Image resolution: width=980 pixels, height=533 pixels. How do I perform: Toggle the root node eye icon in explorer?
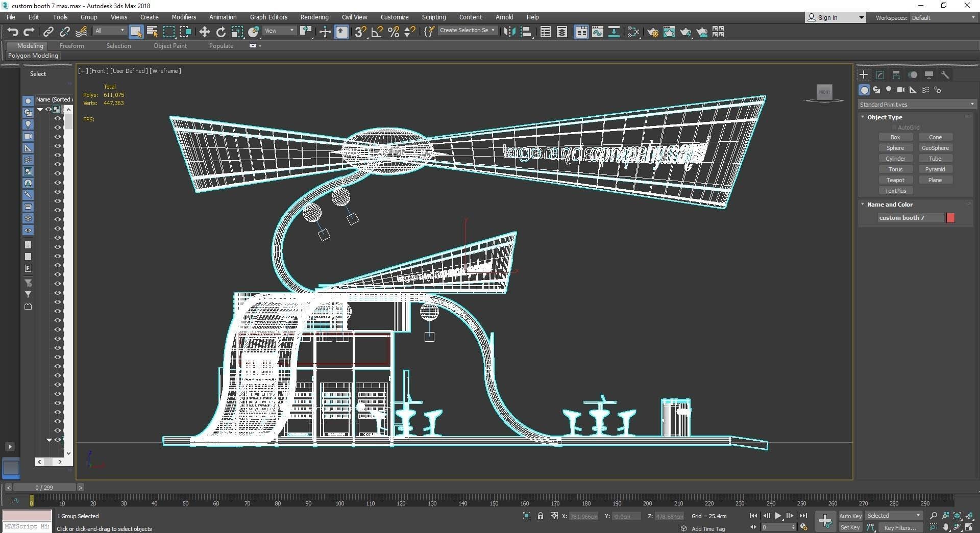[48, 109]
